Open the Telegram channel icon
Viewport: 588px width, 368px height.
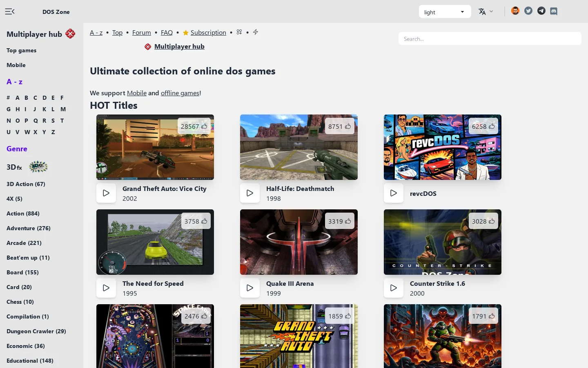[541, 11]
